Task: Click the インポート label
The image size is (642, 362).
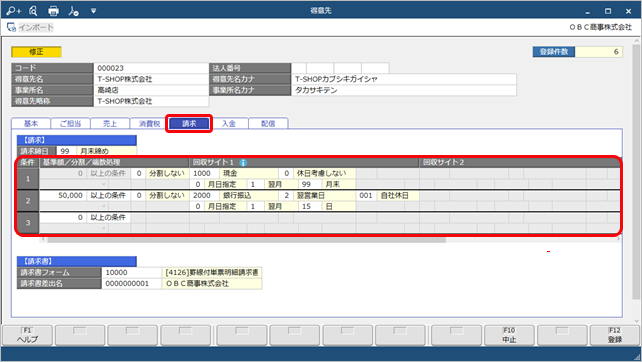Action: pyautogui.click(x=36, y=27)
